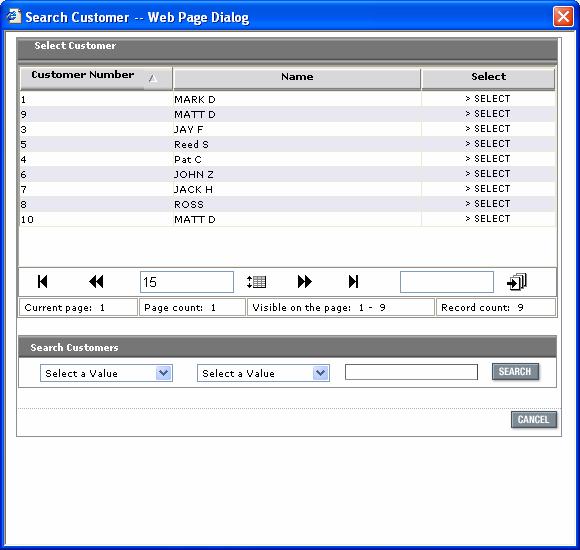The height and width of the screenshot is (550, 580).
Task: Click the Name column header
Action: [x=297, y=77]
